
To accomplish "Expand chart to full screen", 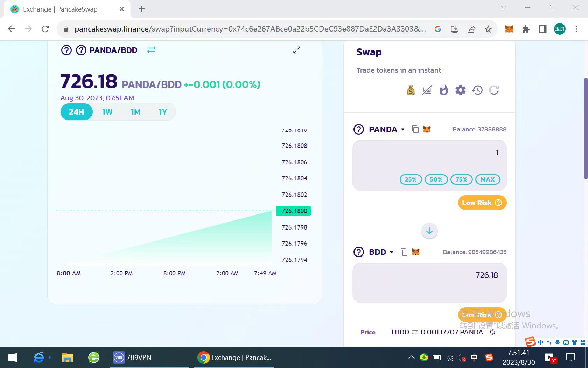I will pos(296,50).
